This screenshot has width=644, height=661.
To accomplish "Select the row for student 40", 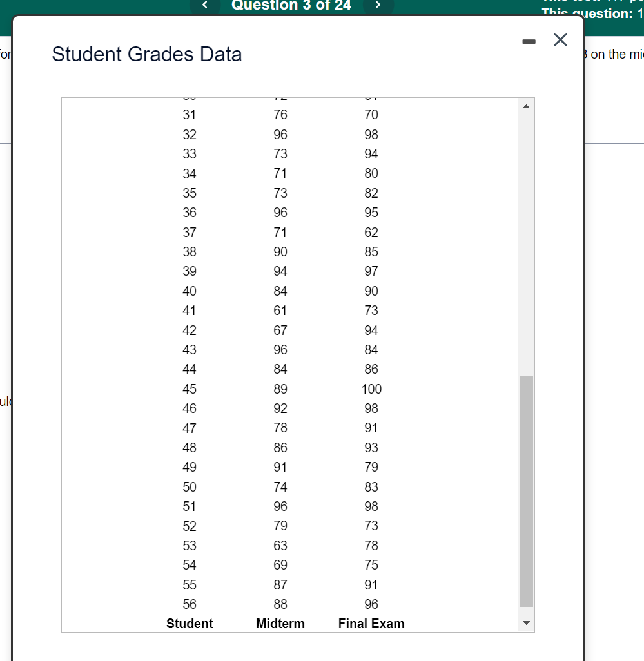I will [x=190, y=291].
